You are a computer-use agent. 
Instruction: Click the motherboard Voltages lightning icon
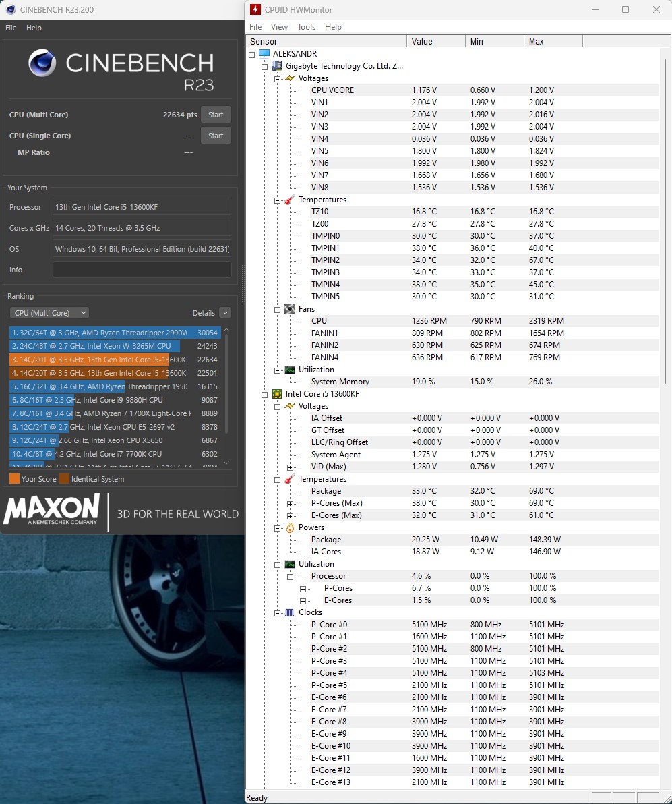290,78
